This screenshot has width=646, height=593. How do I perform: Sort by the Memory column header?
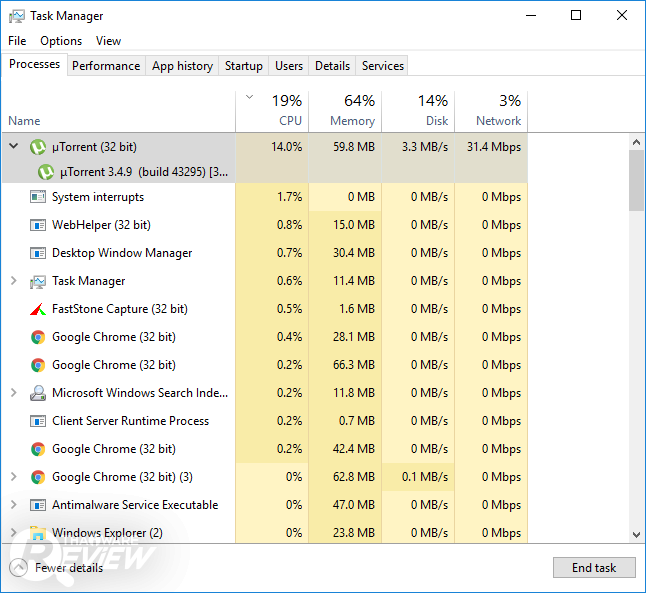tap(345, 112)
